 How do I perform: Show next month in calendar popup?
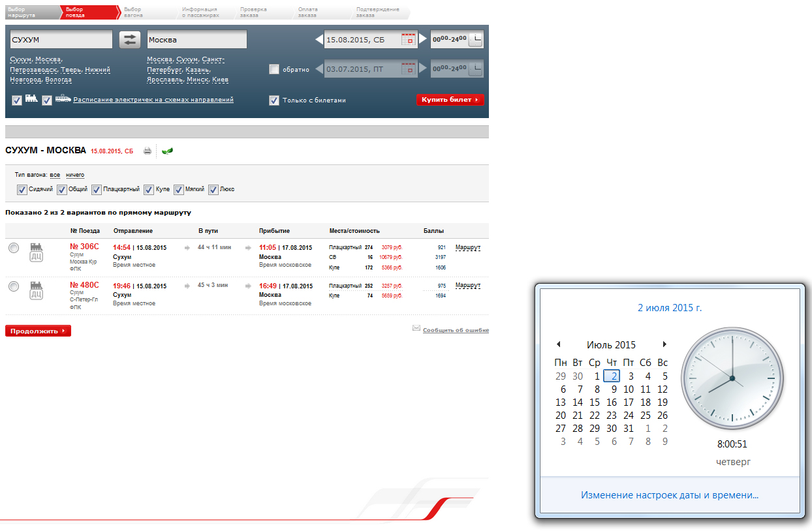(x=664, y=344)
